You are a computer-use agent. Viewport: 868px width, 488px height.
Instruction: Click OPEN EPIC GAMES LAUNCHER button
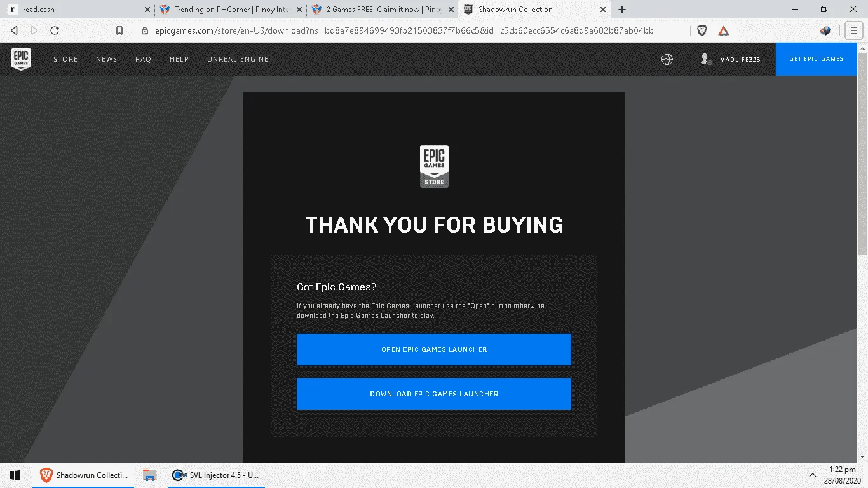(434, 349)
